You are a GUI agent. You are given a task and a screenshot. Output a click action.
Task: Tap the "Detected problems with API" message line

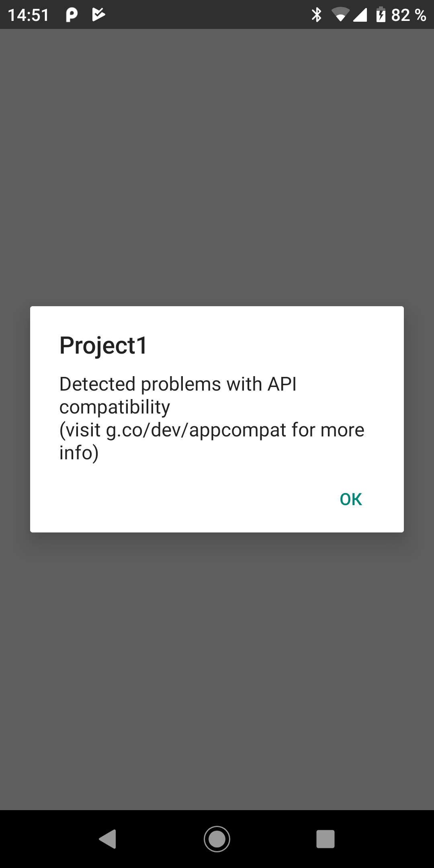coord(178,384)
